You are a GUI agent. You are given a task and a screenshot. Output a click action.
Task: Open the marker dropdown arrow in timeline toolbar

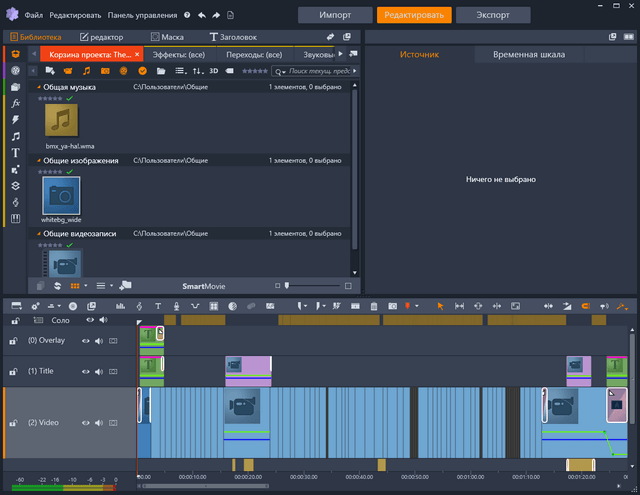tap(419, 305)
